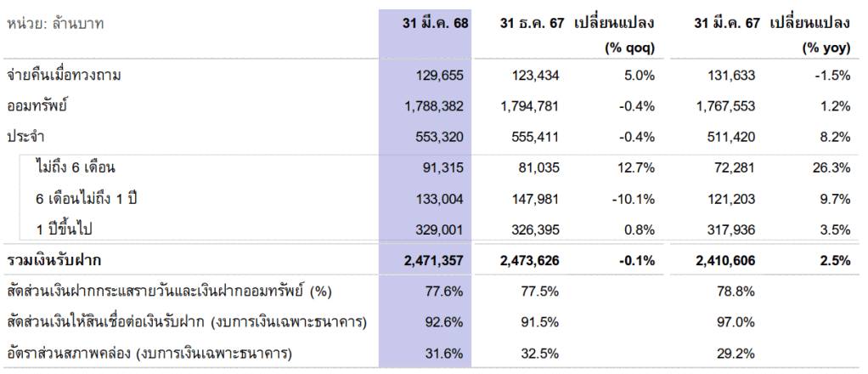Click the 12.7% qoq change cell

[635, 167]
